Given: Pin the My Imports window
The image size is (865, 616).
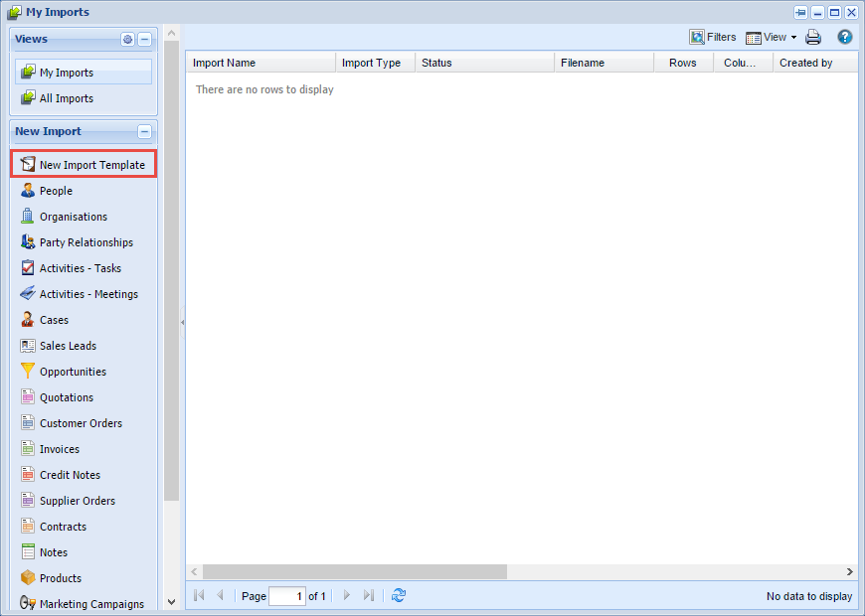Looking at the screenshot, I should [x=800, y=12].
